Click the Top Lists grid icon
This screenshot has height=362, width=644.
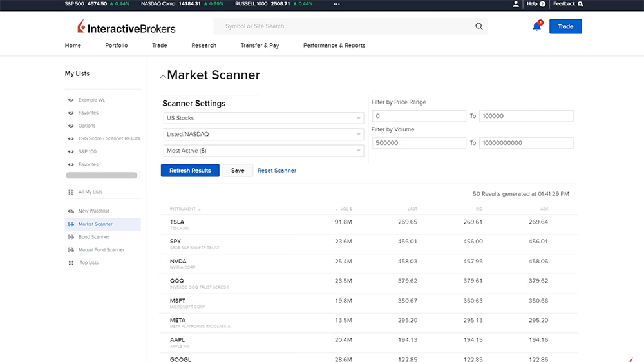tap(71, 263)
